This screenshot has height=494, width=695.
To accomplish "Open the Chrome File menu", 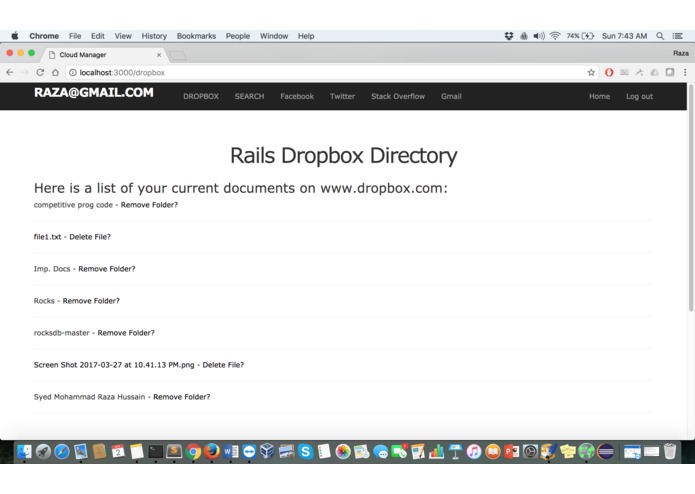I will click(x=75, y=36).
